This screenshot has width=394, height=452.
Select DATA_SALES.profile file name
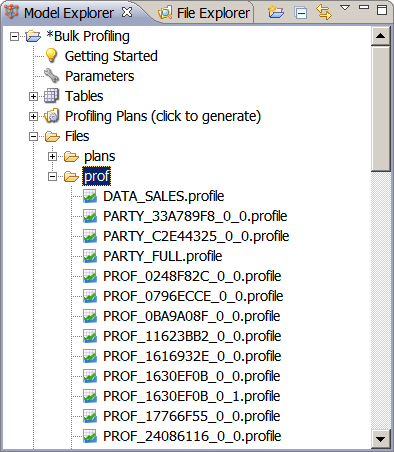pyautogui.click(x=164, y=196)
